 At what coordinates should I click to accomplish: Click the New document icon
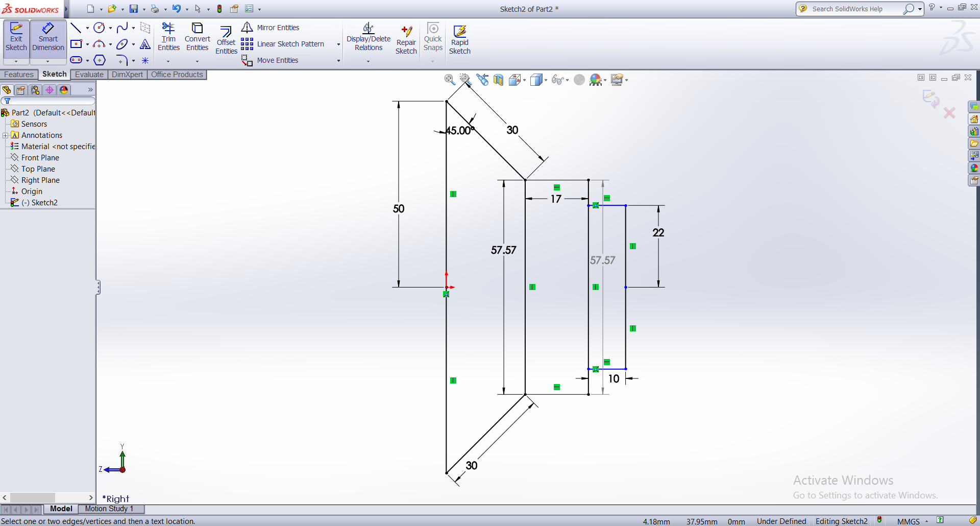pyautogui.click(x=91, y=9)
